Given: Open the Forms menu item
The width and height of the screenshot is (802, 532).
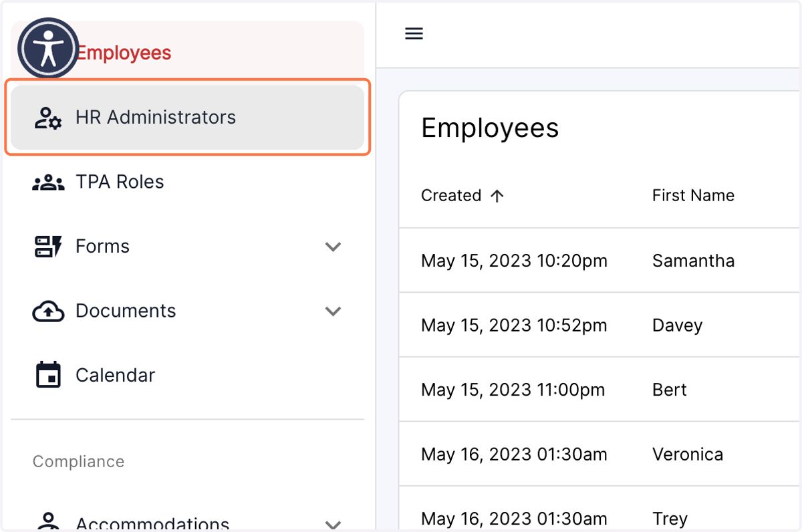Looking at the screenshot, I should 188,247.
